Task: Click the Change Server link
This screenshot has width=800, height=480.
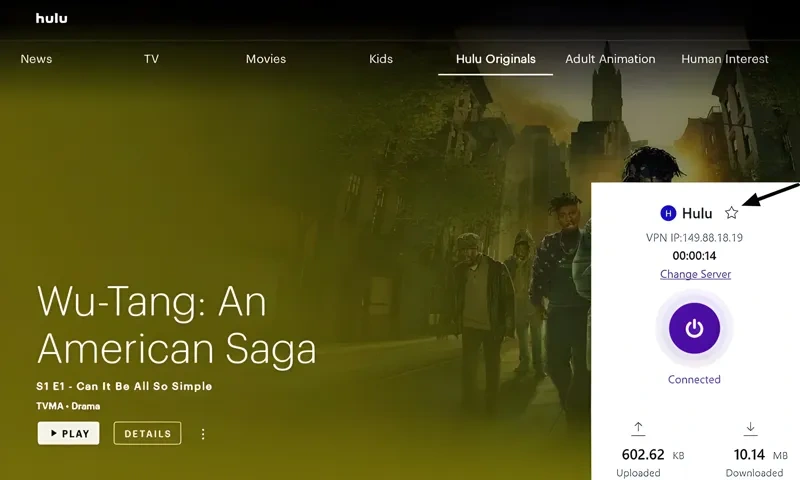Action: click(x=695, y=274)
